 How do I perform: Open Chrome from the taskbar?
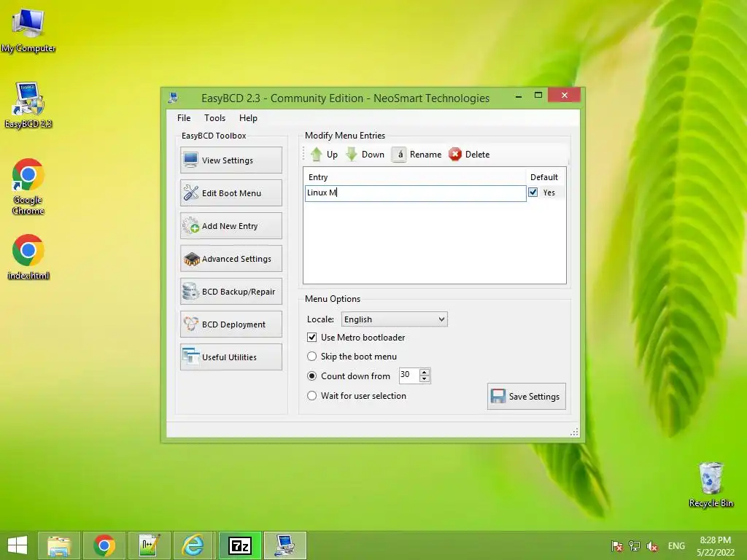104,545
